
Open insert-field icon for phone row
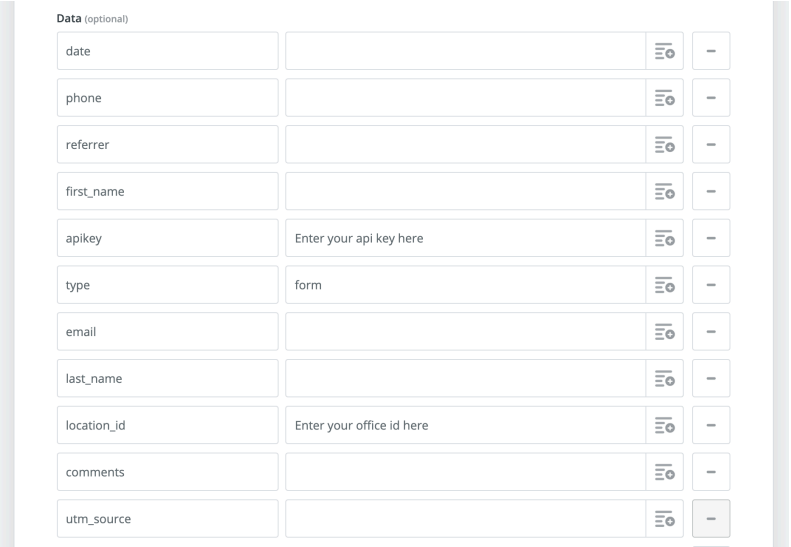point(664,98)
